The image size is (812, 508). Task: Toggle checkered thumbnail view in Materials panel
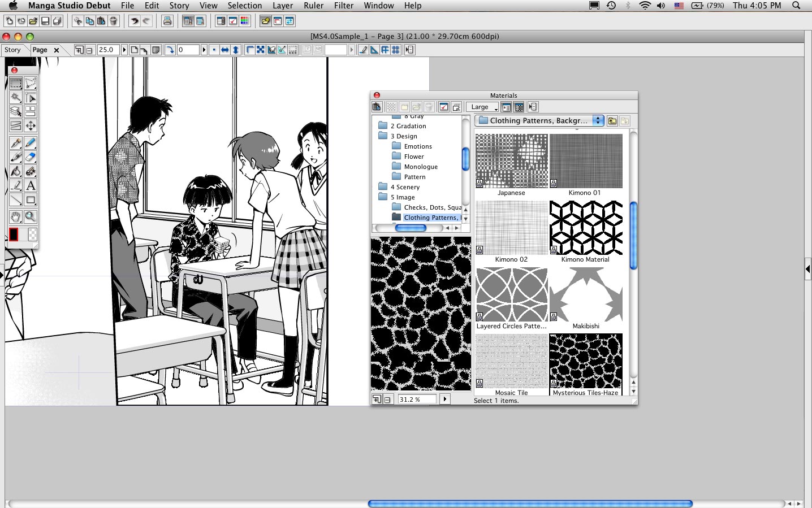click(x=519, y=107)
